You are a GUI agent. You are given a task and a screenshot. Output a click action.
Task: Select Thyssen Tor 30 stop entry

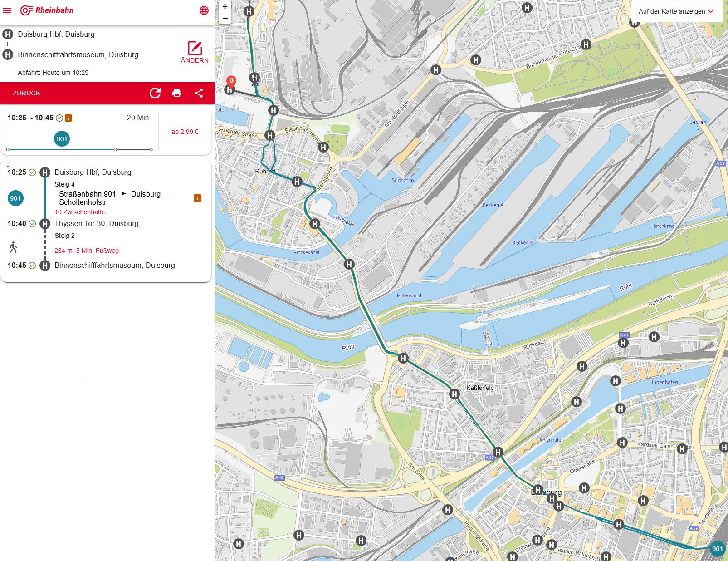pyautogui.click(x=97, y=223)
